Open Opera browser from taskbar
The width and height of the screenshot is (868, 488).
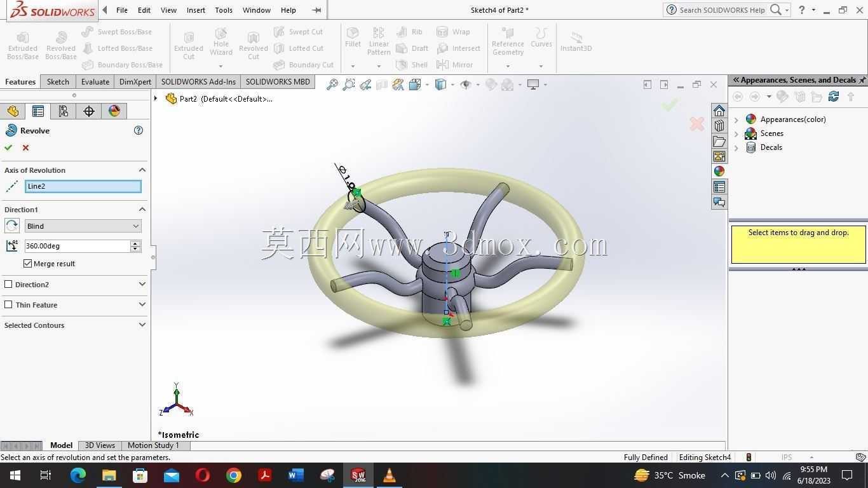pyautogui.click(x=203, y=475)
